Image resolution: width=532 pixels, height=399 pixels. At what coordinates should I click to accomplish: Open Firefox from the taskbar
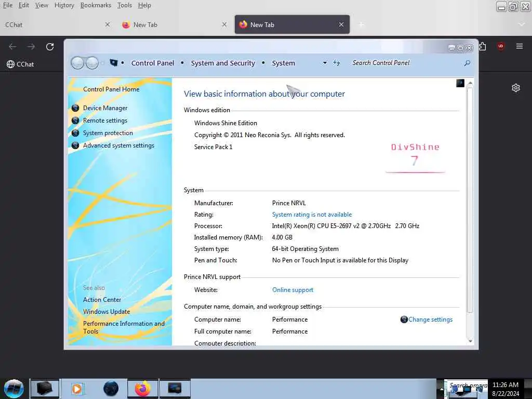[x=143, y=389]
